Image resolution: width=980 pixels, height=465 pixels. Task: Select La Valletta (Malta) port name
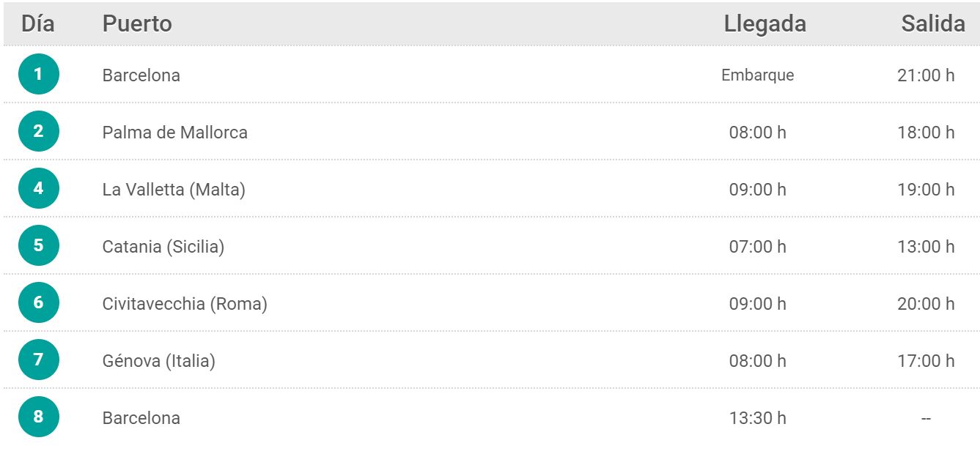point(174,190)
